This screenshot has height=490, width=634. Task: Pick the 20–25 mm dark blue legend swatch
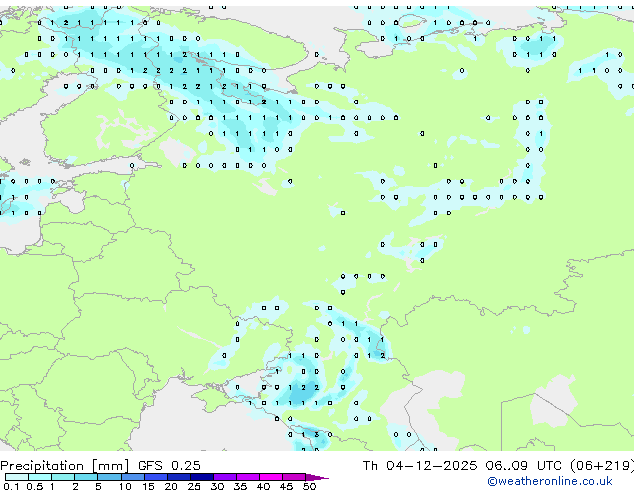178,477
